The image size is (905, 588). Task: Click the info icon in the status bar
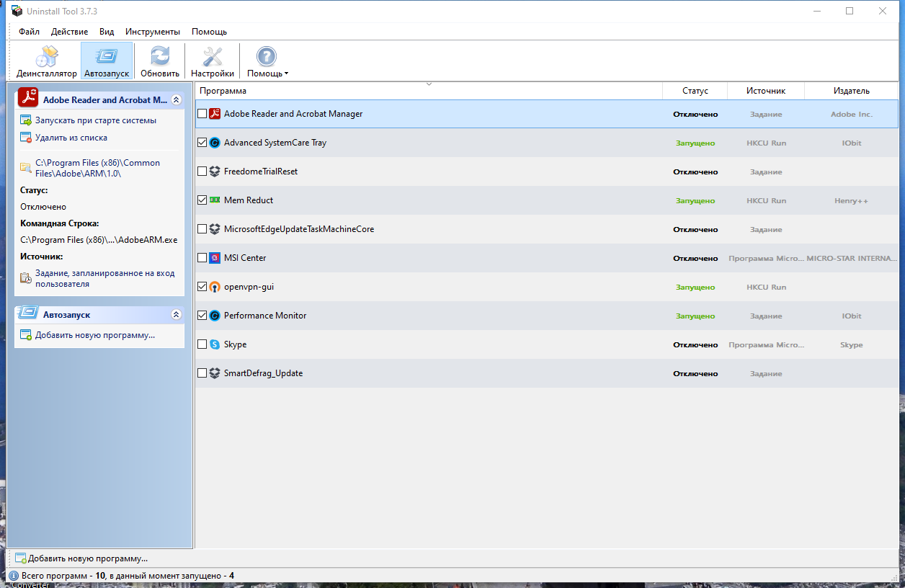click(14, 576)
